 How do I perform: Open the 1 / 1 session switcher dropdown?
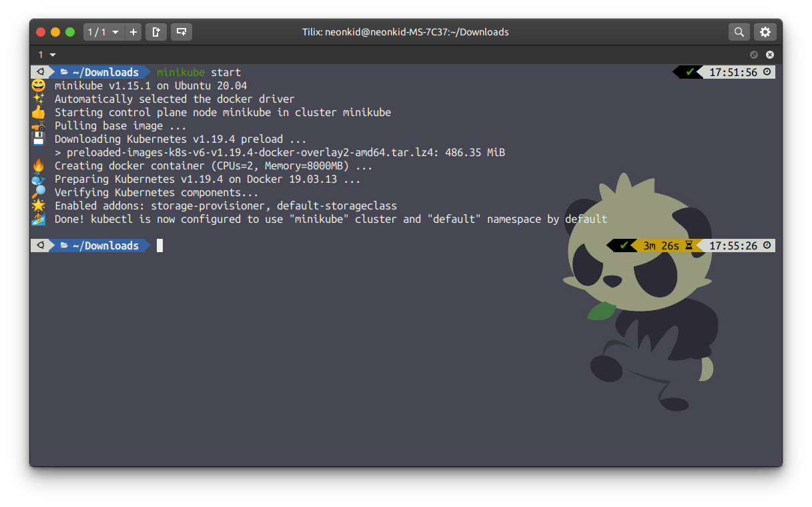(104, 31)
